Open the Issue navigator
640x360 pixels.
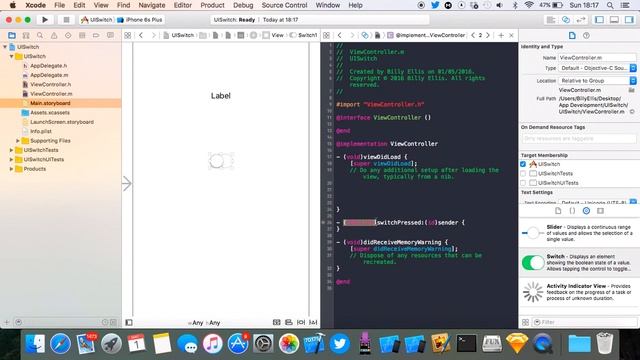54,36
